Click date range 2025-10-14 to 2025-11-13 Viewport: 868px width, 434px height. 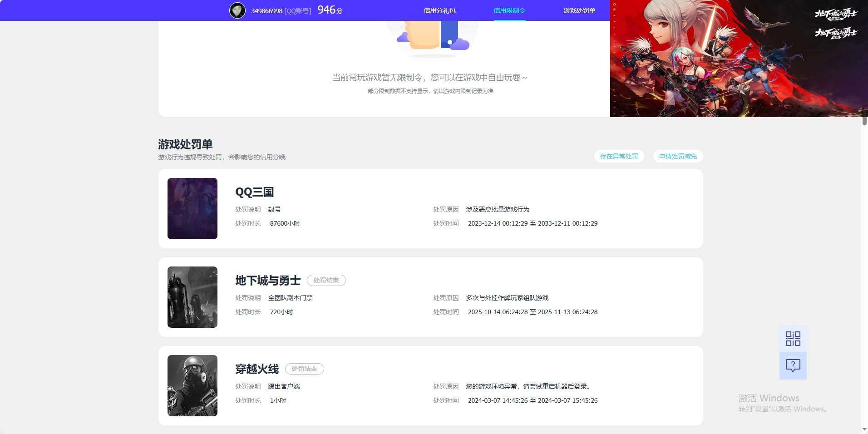click(x=533, y=312)
